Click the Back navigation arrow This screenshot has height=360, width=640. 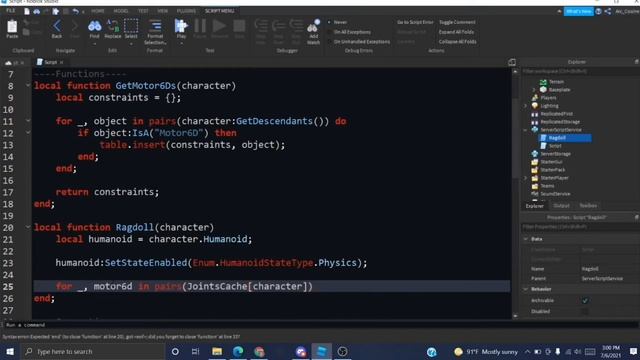click(x=57, y=26)
